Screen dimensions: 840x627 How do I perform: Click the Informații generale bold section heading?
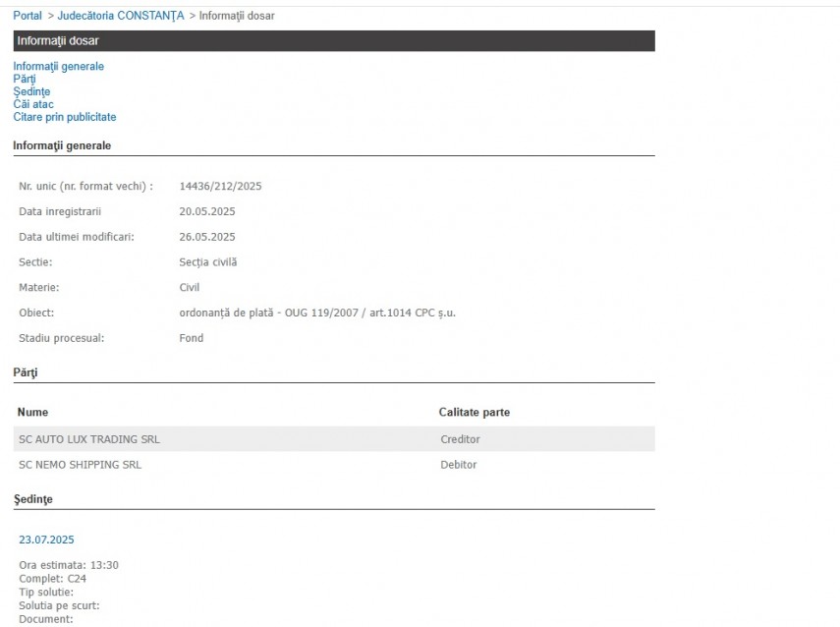coord(62,145)
